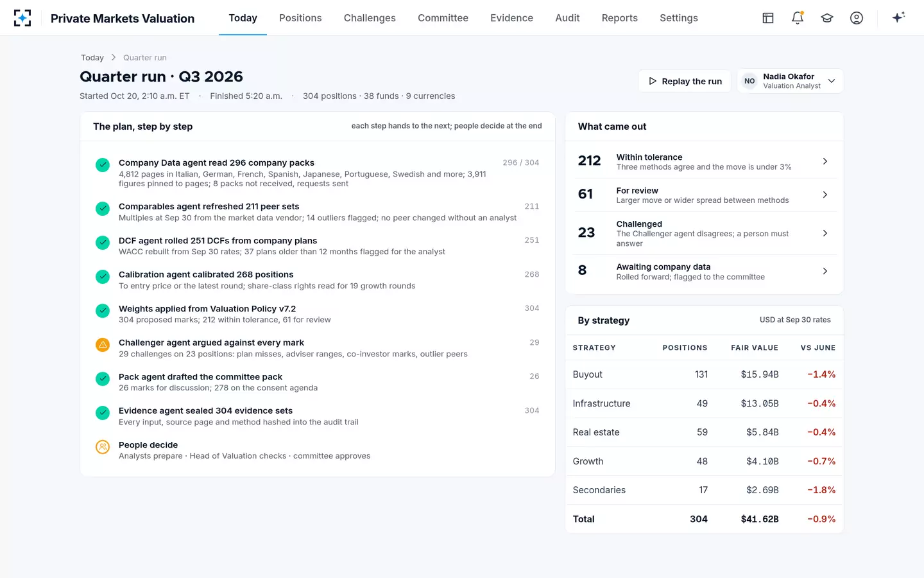Click the people icon for People decide step
The image size is (924, 578).
[x=103, y=447]
